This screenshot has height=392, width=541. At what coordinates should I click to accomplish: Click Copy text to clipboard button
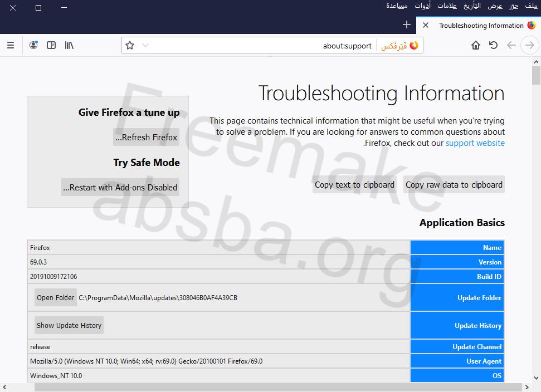coord(354,184)
